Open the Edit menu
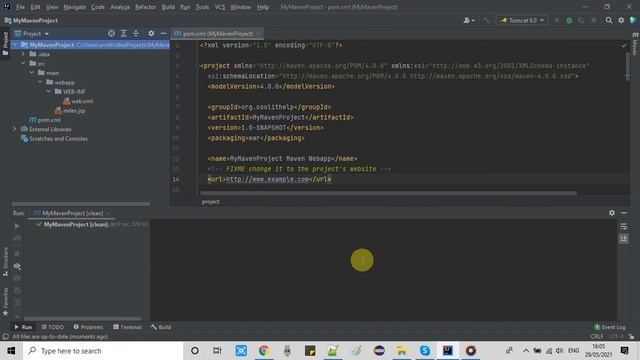This screenshot has height=360, width=640. pyautogui.click(x=36, y=7)
